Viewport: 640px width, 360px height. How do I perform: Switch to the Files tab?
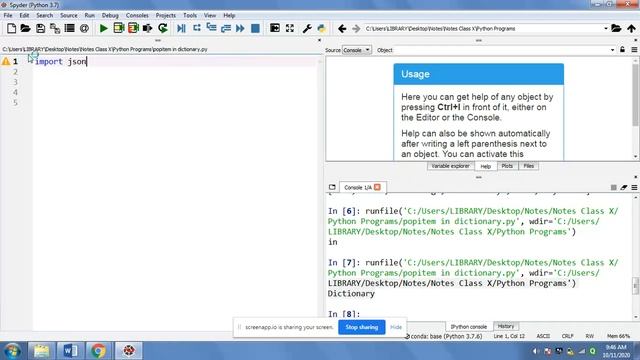click(x=529, y=166)
